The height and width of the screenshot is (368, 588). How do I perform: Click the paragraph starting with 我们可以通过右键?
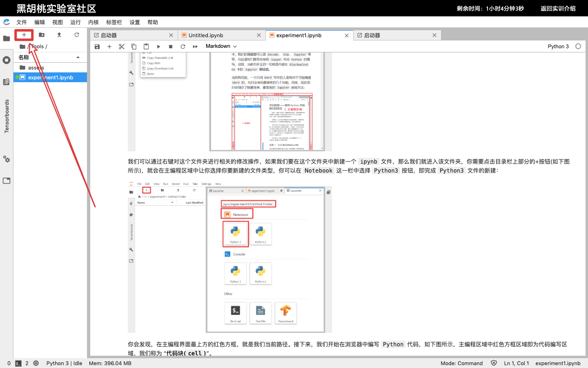[x=349, y=166]
